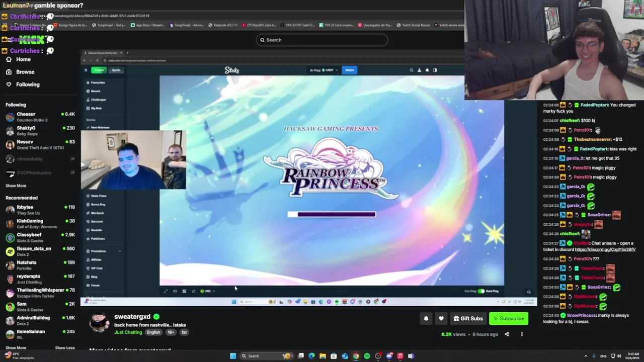Screen dimensions: 644x362
Task: Open the Just Chatting category link
Action: (x=128, y=332)
